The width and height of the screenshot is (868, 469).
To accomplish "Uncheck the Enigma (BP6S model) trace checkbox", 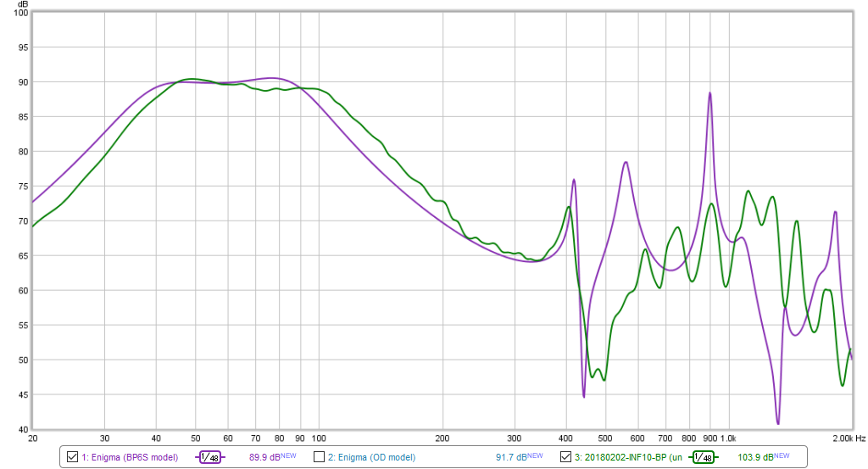I will [72, 457].
